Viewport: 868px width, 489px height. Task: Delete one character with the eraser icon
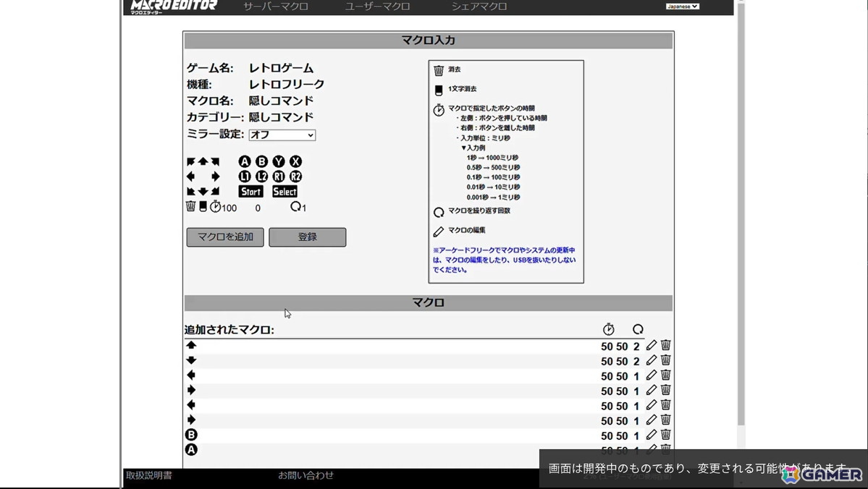(203, 206)
